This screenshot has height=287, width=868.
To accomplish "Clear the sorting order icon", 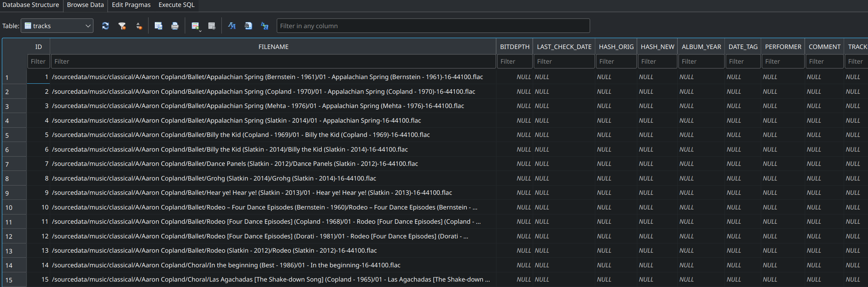I will (x=139, y=26).
